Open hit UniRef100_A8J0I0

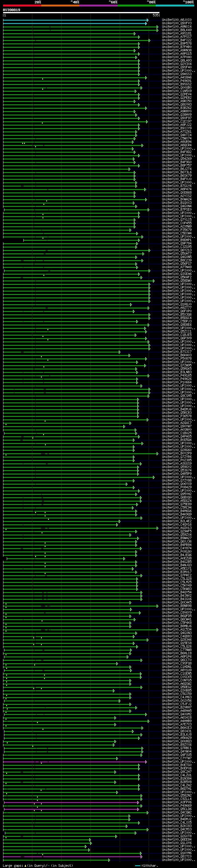177,20
